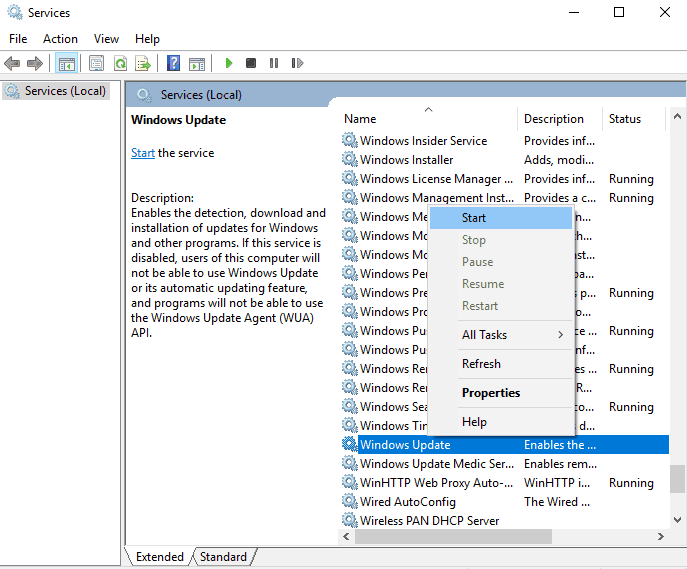Click the vertical scrollbar up arrow
This screenshot has width=687, height=569.
(x=677, y=116)
